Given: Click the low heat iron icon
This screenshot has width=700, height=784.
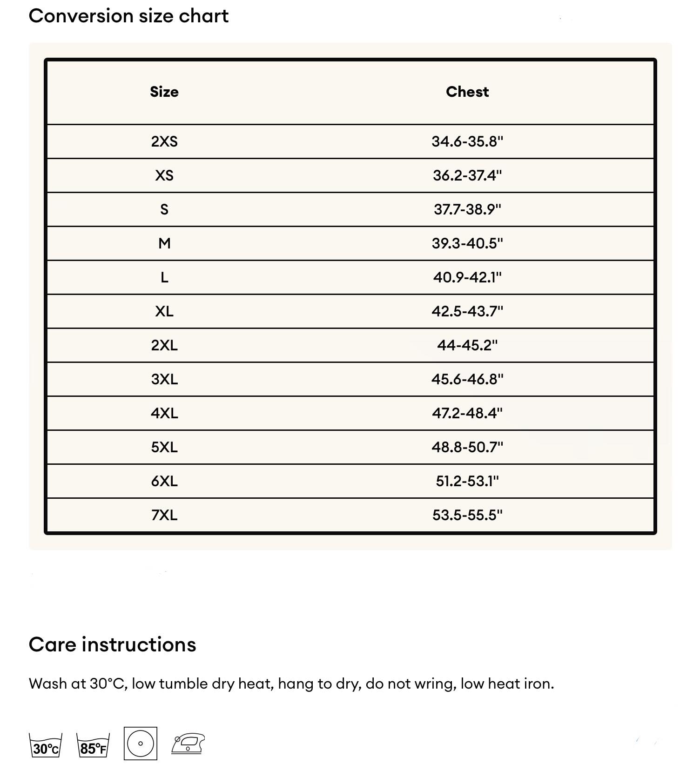Looking at the screenshot, I should coord(188,744).
